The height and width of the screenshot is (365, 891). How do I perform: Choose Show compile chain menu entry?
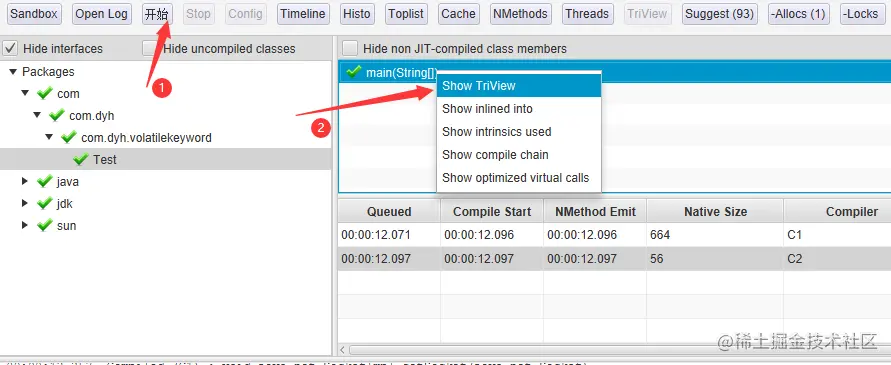pos(519,155)
